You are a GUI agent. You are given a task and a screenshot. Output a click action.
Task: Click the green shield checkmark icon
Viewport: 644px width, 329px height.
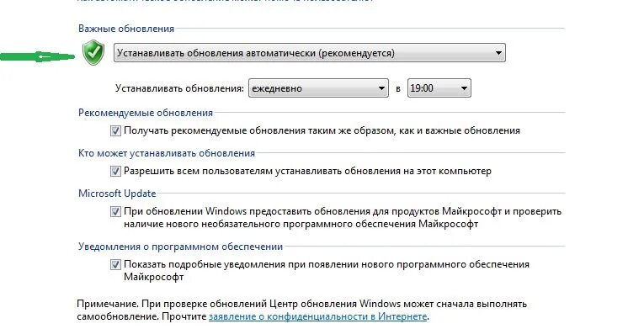(x=93, y=52)
